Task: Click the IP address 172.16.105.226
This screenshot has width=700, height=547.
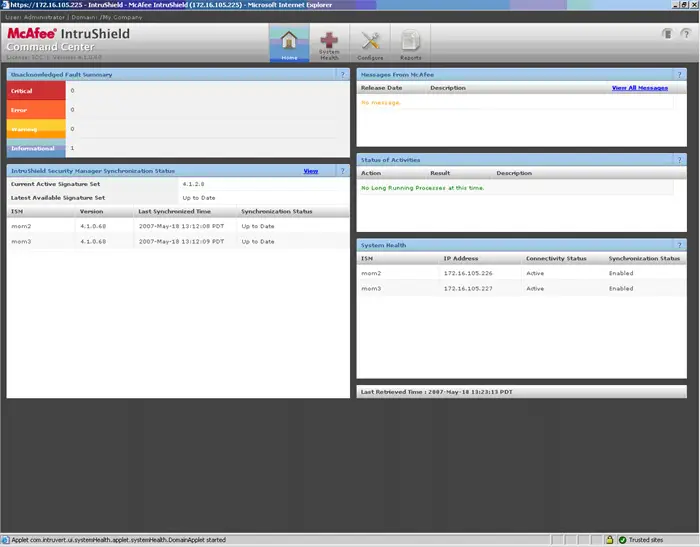Action: (468, 273)
